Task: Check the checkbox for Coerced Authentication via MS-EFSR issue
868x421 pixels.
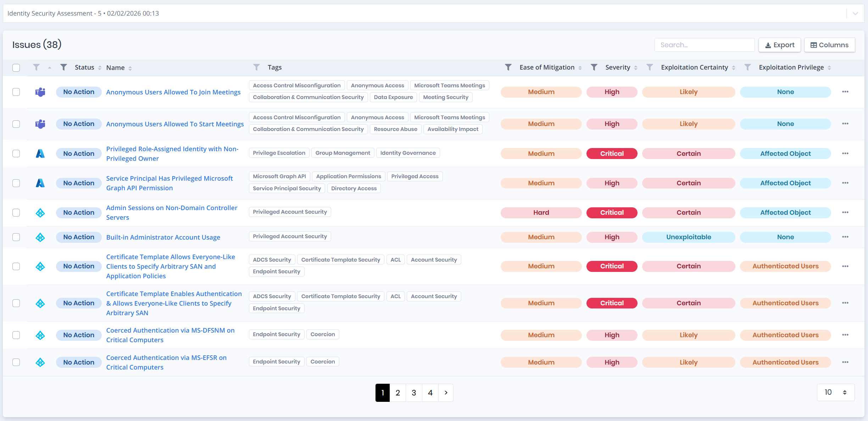Action: coord(16,362)
